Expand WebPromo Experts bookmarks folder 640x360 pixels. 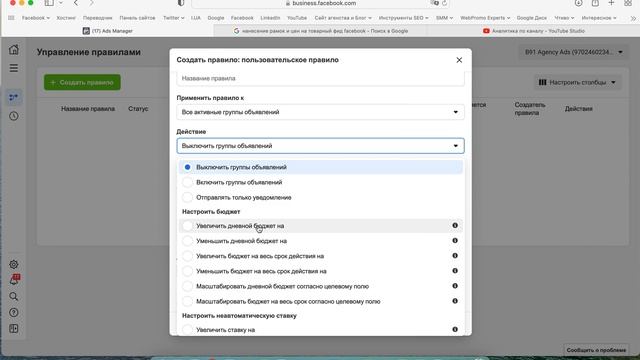click(485, 18)
